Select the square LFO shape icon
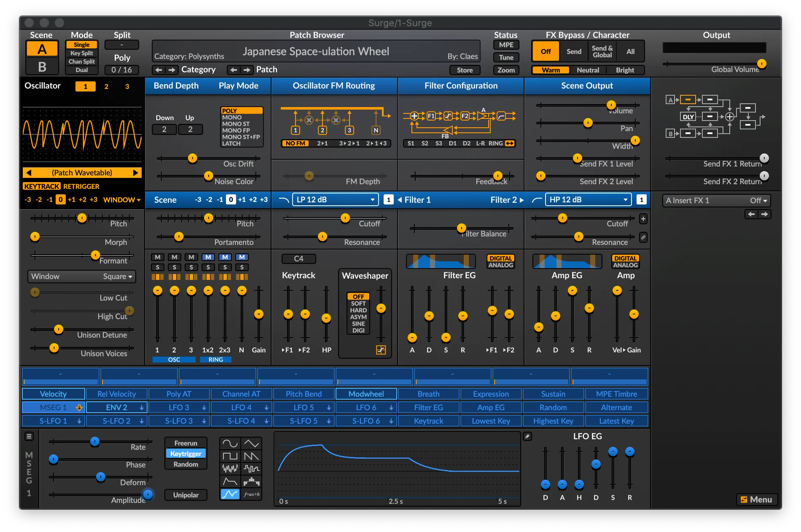This screenshot has height=532, width=801. click(230, 455)
